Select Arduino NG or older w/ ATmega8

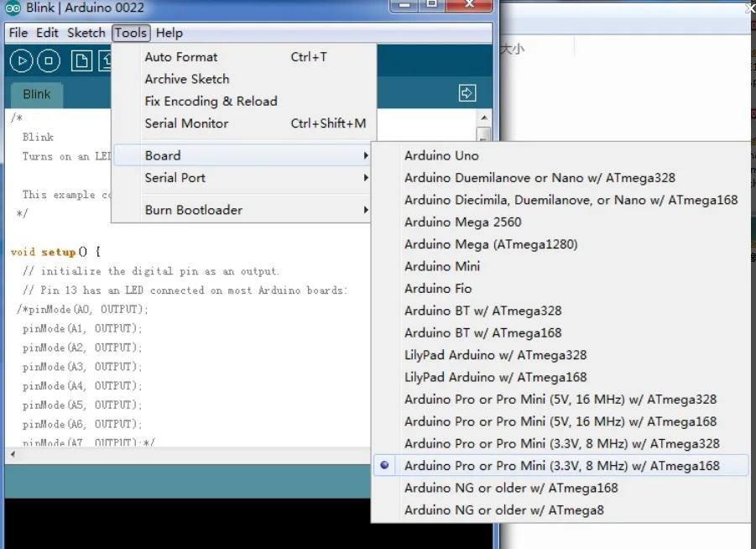coord(562,510)
